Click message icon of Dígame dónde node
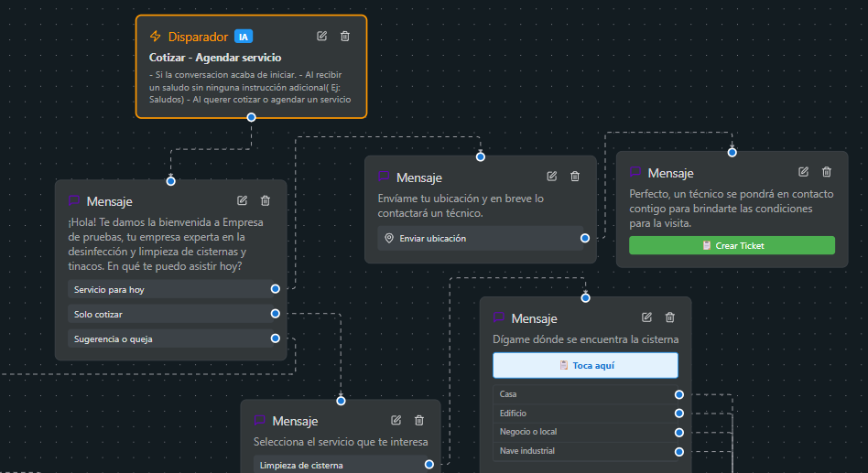Viewport: 868px width, 473px height. (x=499, y=317)
